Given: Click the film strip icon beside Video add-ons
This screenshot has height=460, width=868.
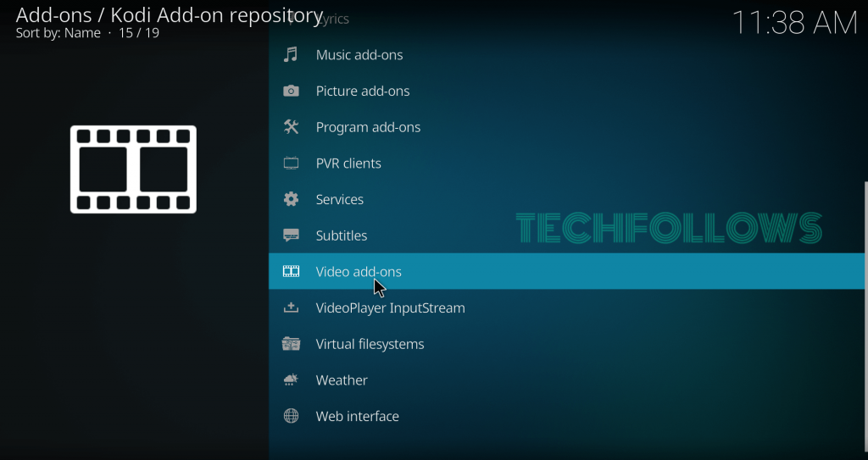Looking at the screenshot, I should (x=291, y=271).
